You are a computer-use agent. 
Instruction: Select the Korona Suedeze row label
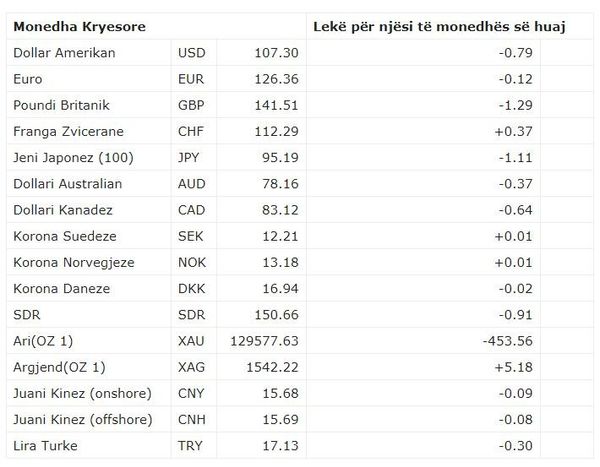[65, 236]
